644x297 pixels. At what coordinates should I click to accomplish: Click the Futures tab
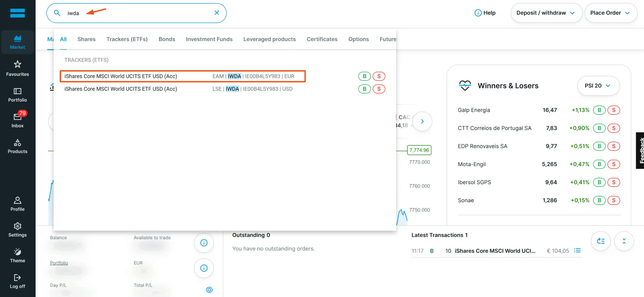pyautogui.click(x=388, y=39)
